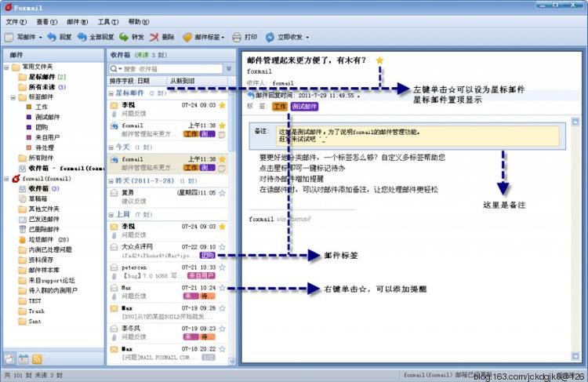Click the 转发 forward icon
Screen dimensions: 588x382
124,37
